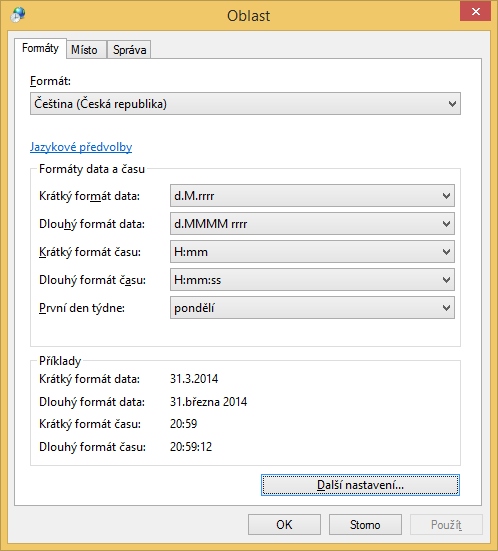
Task: Expand the První den týdne dropdown
Action: [x=312, y=308]
